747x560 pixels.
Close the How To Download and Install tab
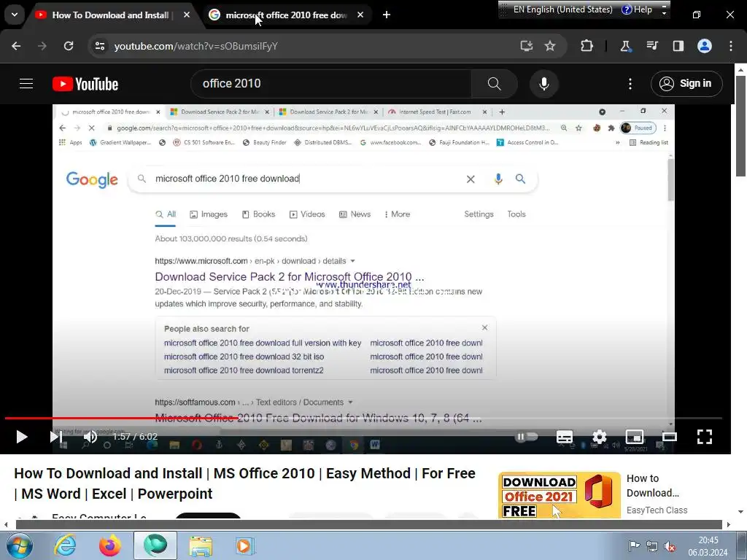[x=187, y=15]
